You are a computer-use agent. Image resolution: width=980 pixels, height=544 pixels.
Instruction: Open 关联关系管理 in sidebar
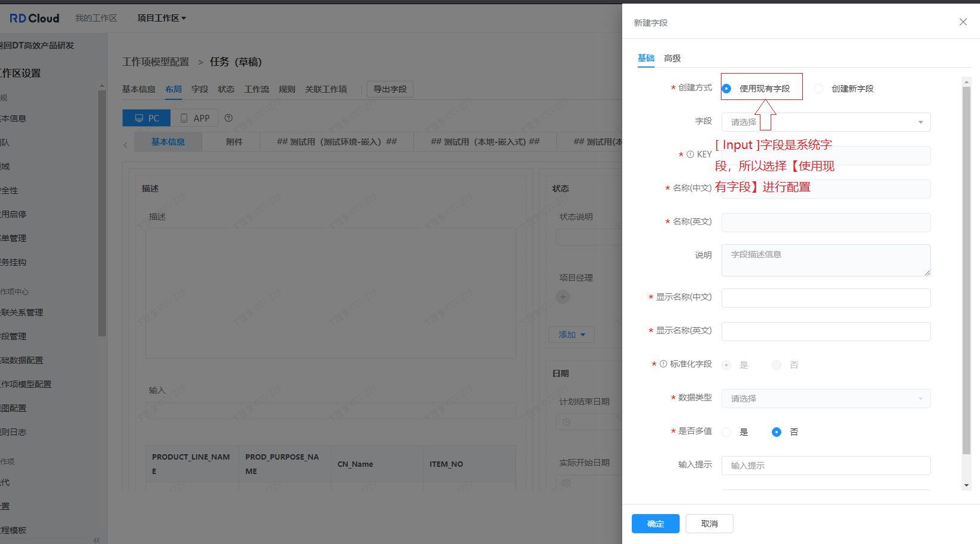click(22, 312)
